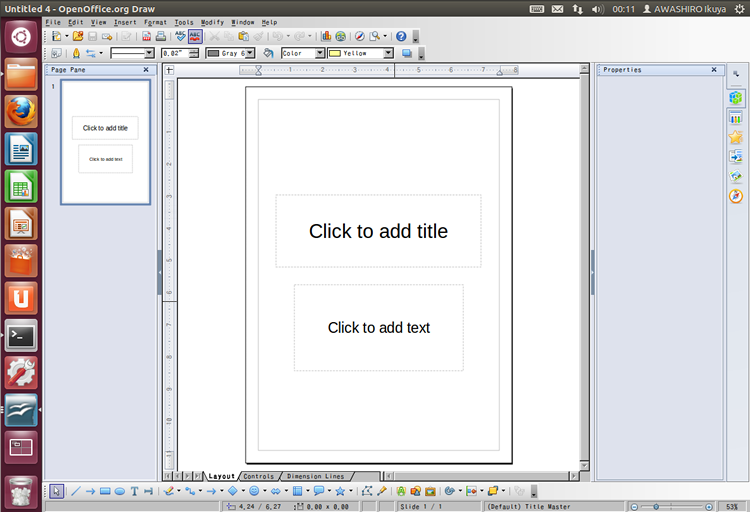The height and width of the screenshot is (512, 750).
Task: Click the Zoom magnifier icon
Action: pos(375,36)
